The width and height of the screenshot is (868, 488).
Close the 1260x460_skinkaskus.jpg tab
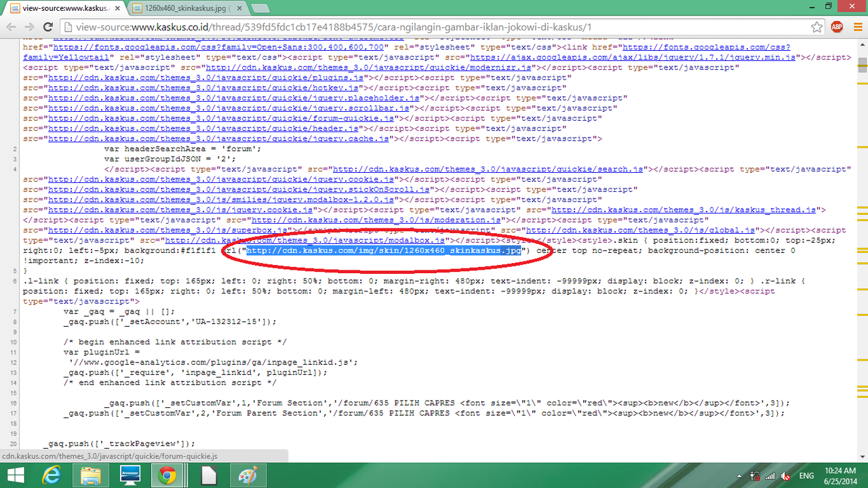pyautogui.click(x=239, y=9)
